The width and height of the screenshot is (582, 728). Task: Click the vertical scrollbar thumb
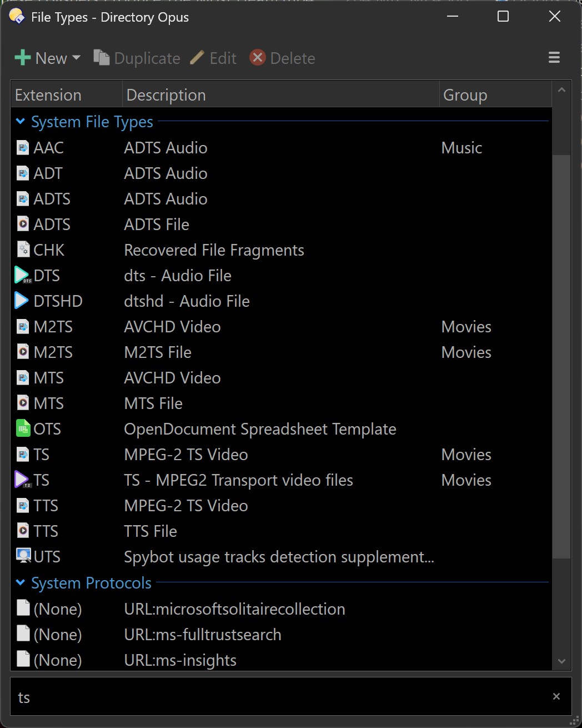click(x=561, y=357)
